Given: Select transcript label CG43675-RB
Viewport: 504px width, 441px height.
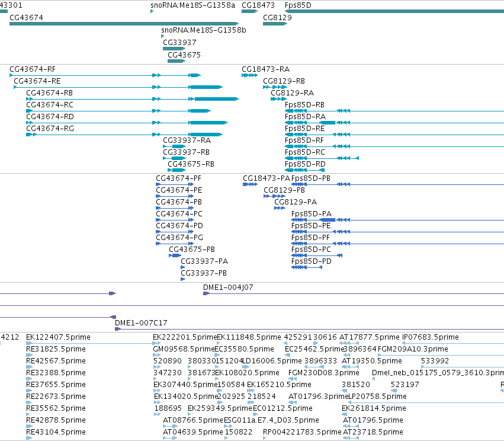Looking at the screenshot, I should click(191, 164).
